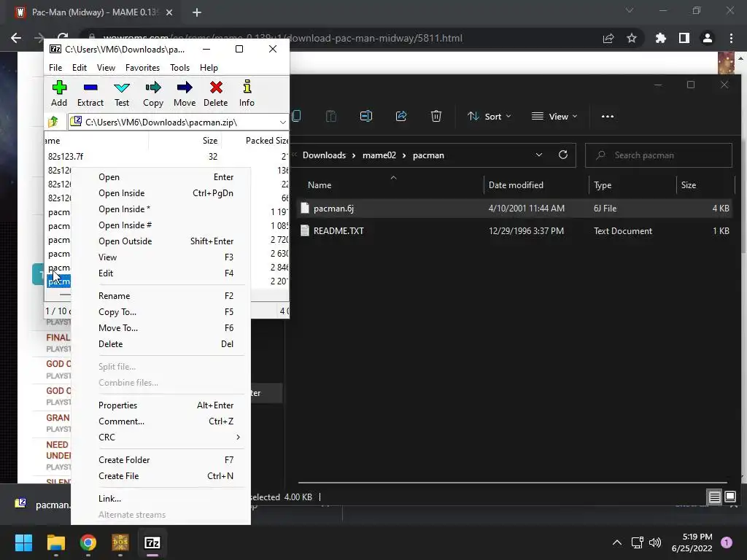Open DOSBox from the taskbar
747x560 pixels.
pos(120,542)
